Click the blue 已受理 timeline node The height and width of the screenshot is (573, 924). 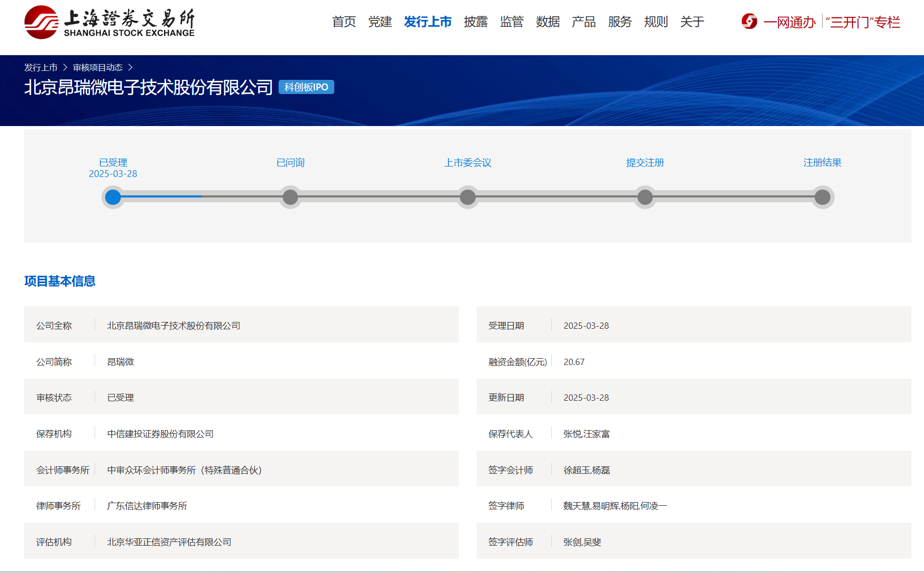[x=113, y=197]
